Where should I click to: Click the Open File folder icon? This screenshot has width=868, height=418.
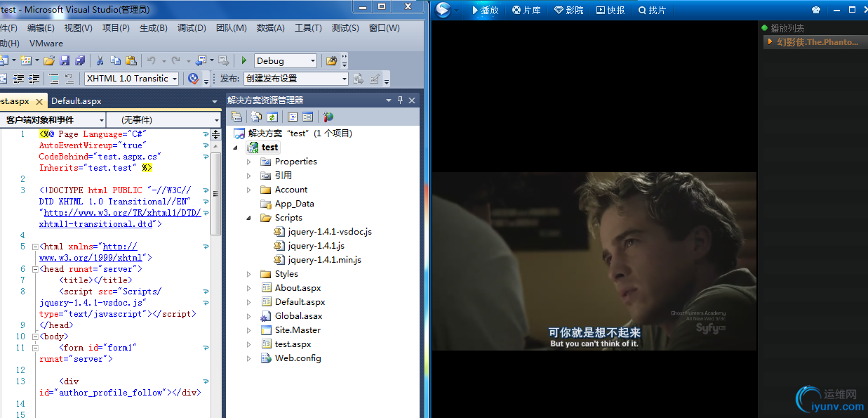click(49, 61)
